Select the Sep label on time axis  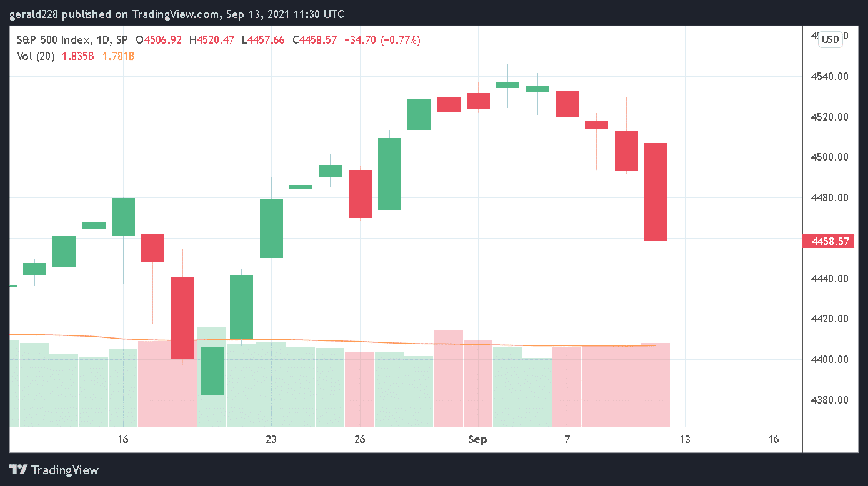477,440
